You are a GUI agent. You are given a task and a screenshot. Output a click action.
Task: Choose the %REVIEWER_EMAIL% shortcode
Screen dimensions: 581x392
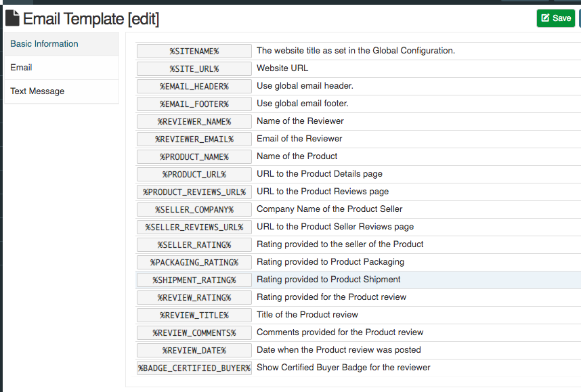pyautogui.click(x=194, y=139)
